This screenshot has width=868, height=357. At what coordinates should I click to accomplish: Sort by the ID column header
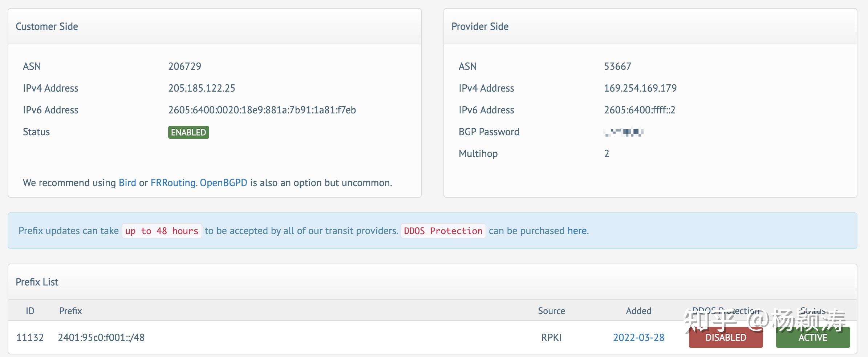click(x=30, y=311)
